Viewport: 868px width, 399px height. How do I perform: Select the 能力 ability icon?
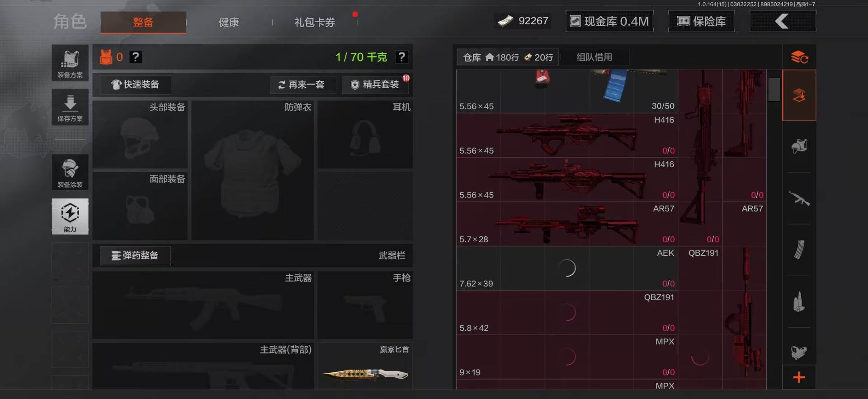tap(70, 216)
